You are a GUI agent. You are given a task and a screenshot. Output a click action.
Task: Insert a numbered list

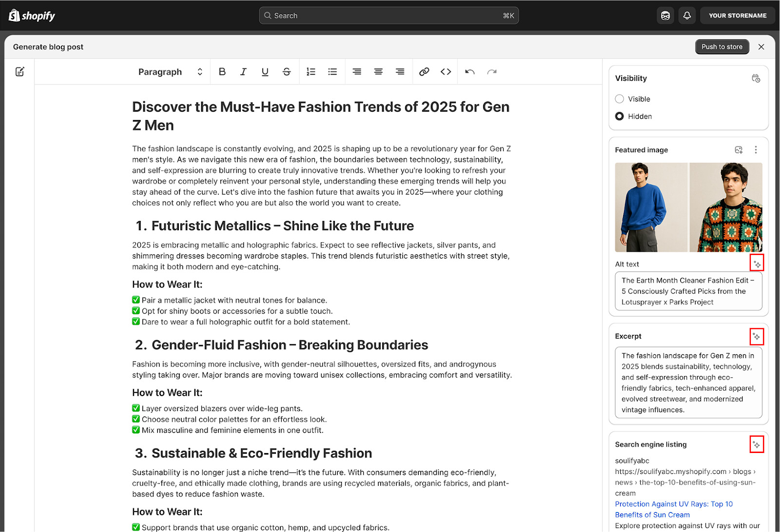[x=311, y=72]
